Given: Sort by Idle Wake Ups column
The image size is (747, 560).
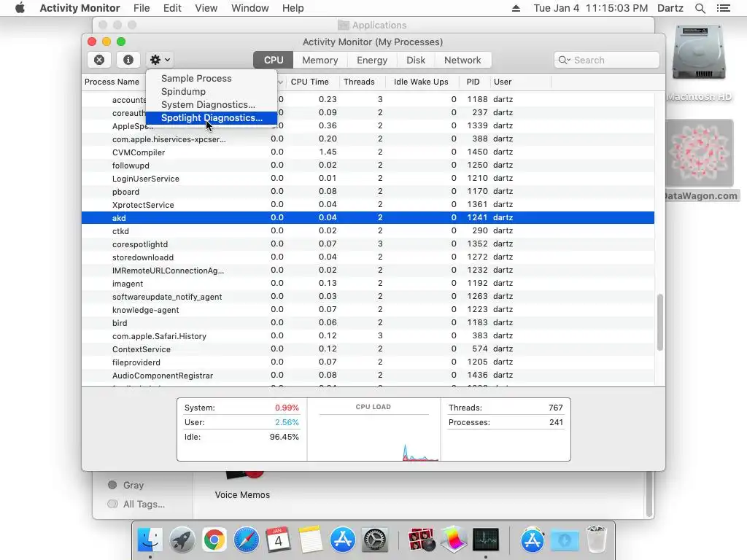Looking at the screenshot, I should coord(421,82).
